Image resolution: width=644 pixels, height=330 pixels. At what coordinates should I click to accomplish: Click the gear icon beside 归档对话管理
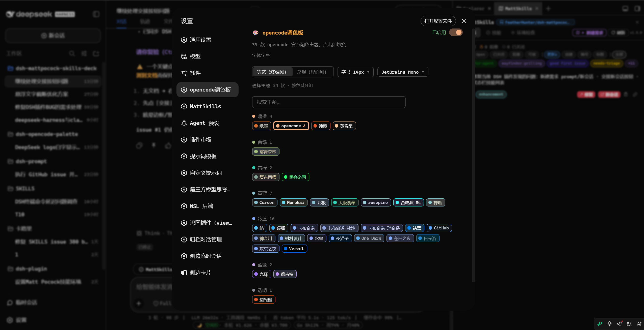coord(184,239)
